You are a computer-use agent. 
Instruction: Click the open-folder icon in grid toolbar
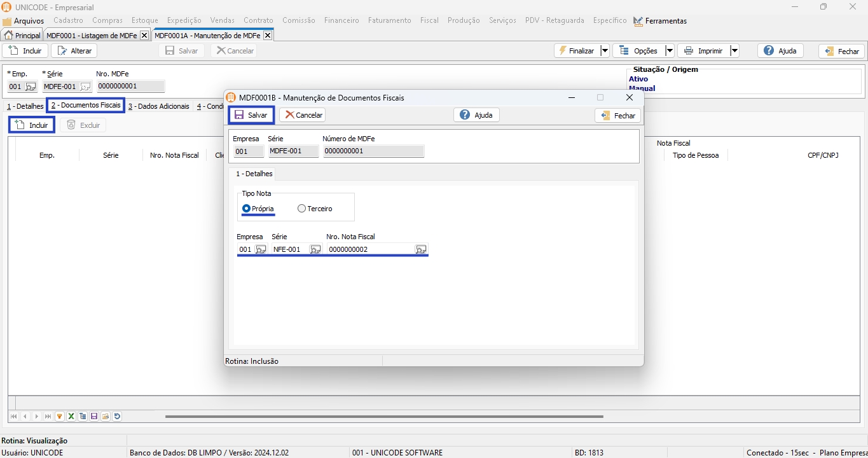click(x=106, y=417)
